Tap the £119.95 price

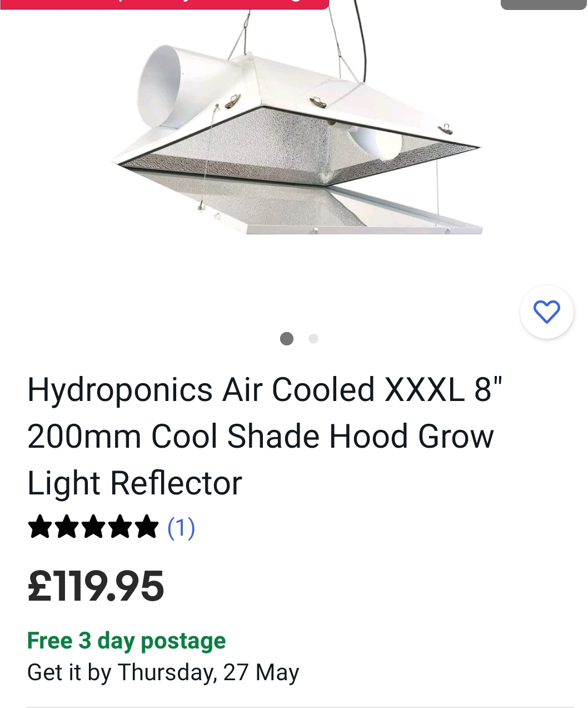point(96,586)
